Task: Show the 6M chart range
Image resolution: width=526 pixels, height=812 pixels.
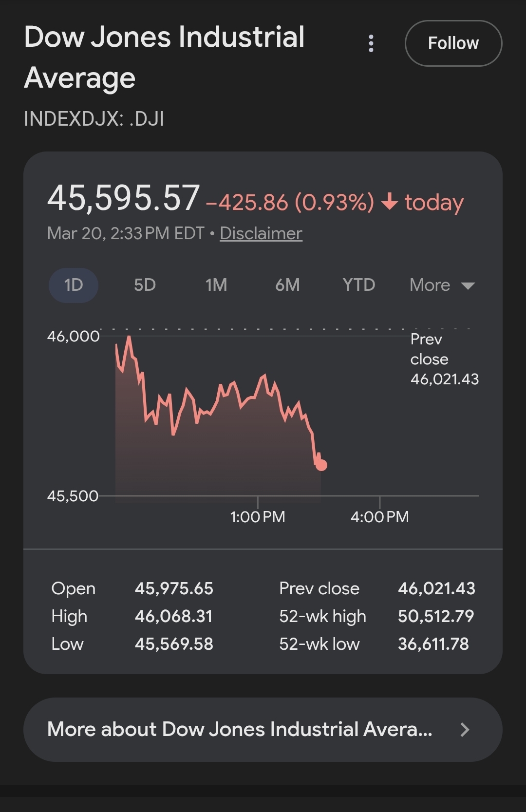Action: tap(287, 285)
